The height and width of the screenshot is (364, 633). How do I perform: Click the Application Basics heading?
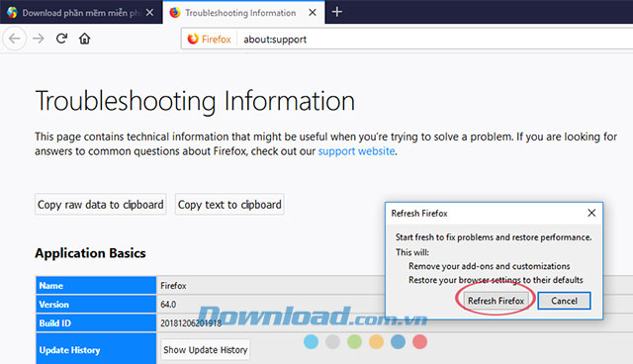[90, 253]
